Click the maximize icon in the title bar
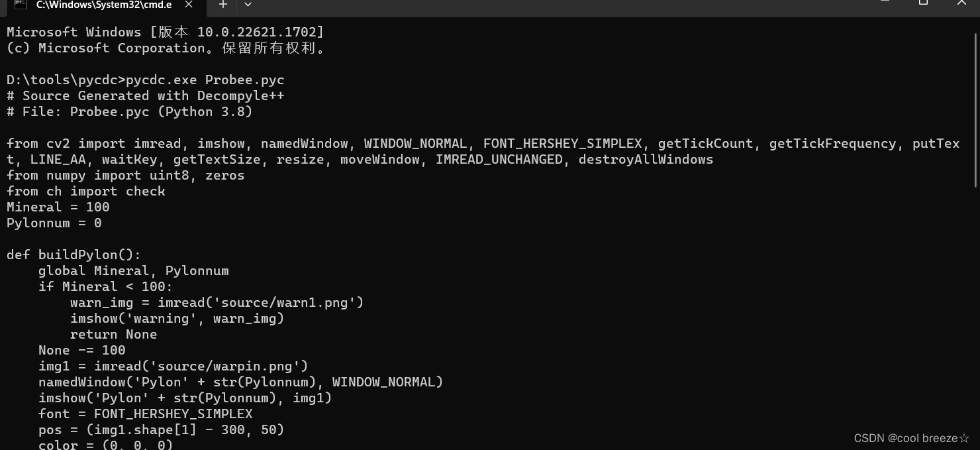This screenshot has height=450, width=980. (x=924, y=3)
